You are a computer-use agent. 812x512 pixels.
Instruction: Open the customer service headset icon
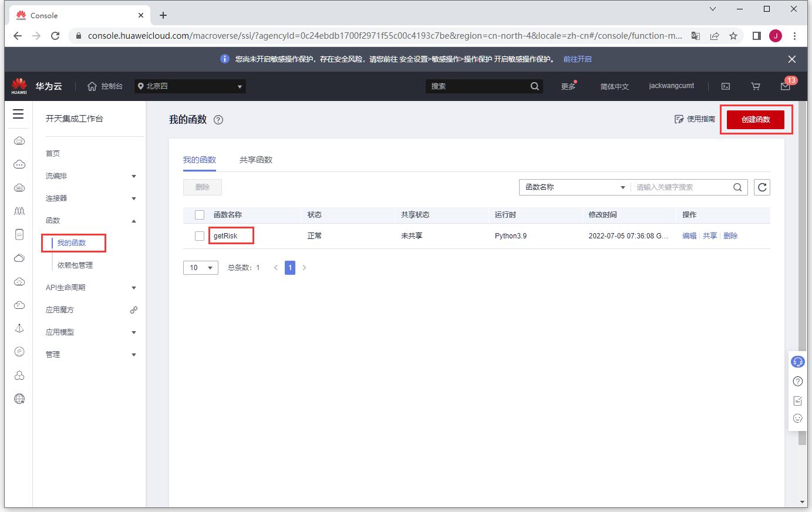coord(797,362)
